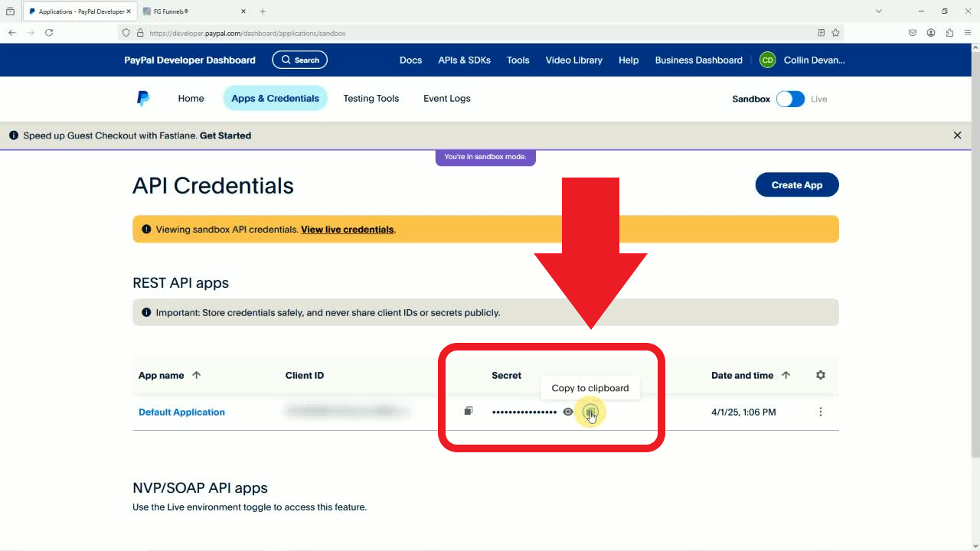The image size is (980, 551).
Task: Click the masked Secret dots
Action: click(524, 412)
